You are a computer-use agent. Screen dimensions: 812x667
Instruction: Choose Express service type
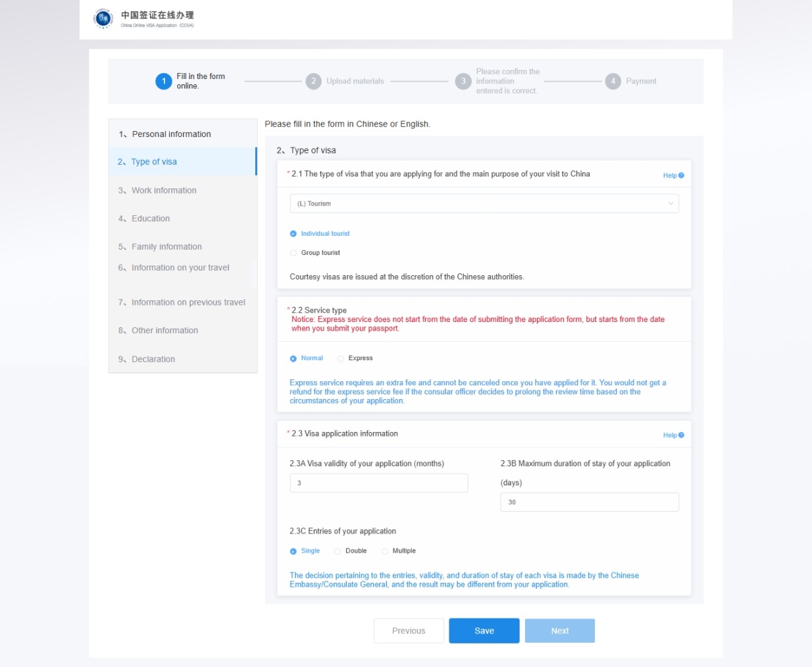(341, 359)
